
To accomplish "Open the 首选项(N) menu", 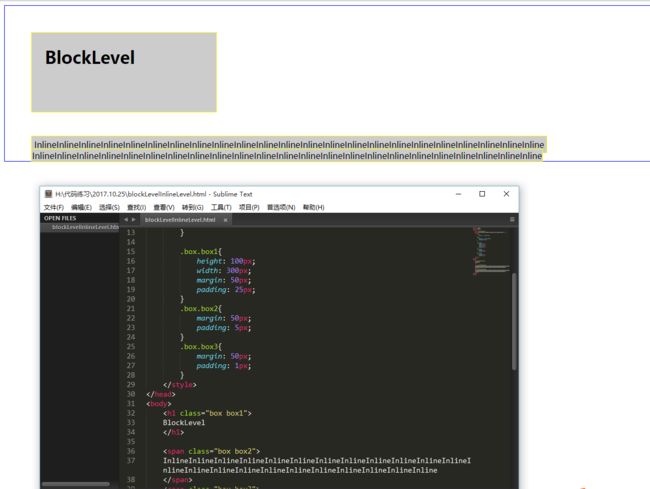I will (281, 207).
